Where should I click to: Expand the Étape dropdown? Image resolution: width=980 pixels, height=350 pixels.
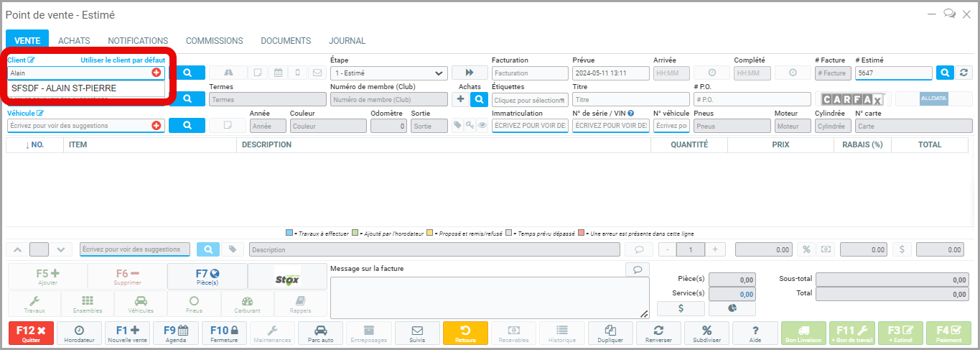[x=388, y=73]
